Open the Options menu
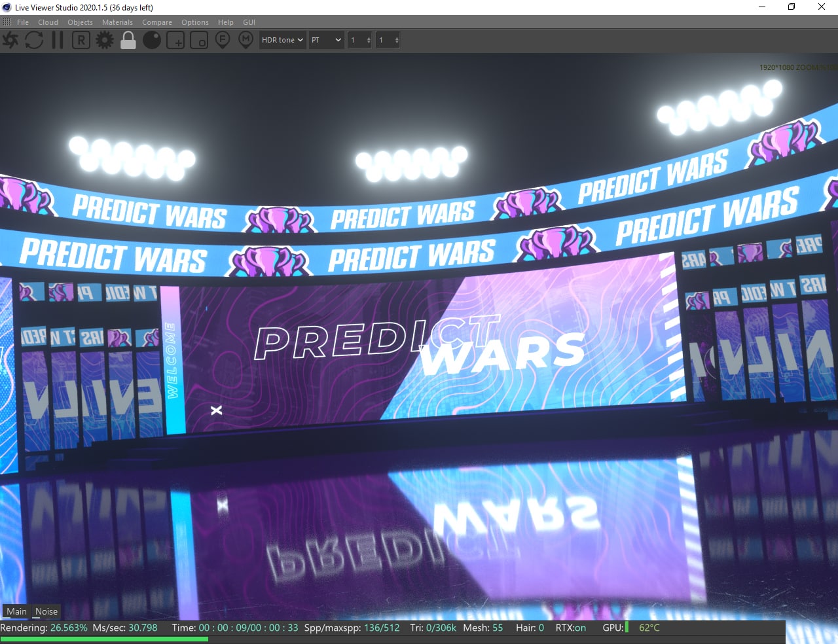 (x=195, y=22)
